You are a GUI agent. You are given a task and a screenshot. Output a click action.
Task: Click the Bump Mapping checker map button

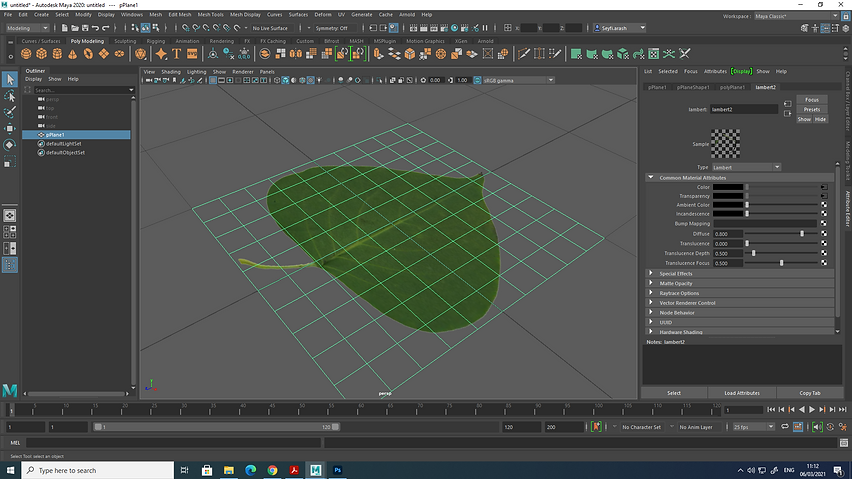[x=824, y=223]
